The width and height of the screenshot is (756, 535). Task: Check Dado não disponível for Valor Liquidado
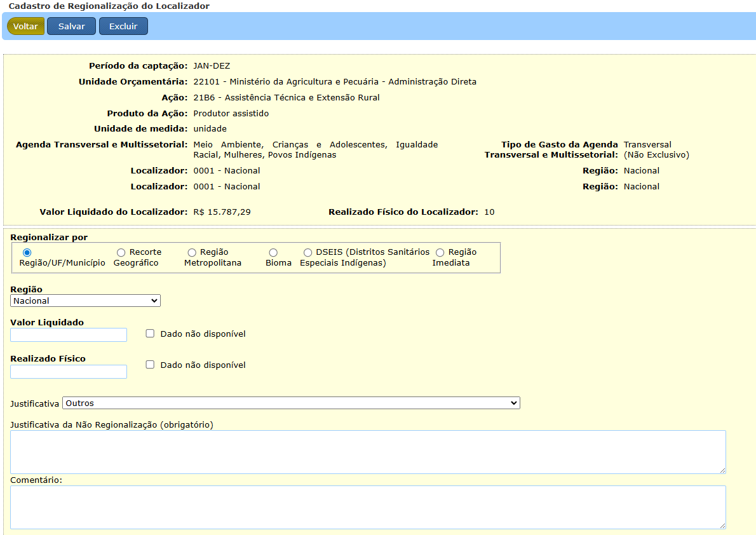(151, 334)
